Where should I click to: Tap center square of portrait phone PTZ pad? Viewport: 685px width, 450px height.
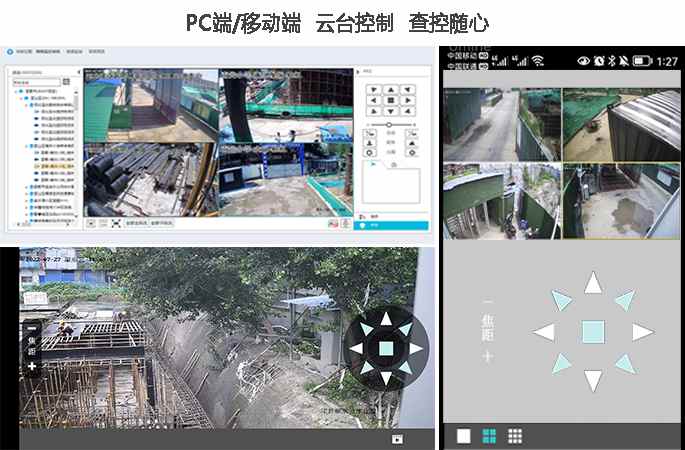[x=593, y=332]
